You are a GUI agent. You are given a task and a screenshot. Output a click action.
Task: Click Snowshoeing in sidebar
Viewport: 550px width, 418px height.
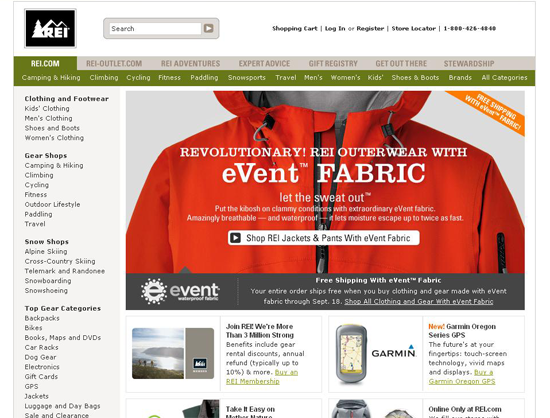(46, 291)
